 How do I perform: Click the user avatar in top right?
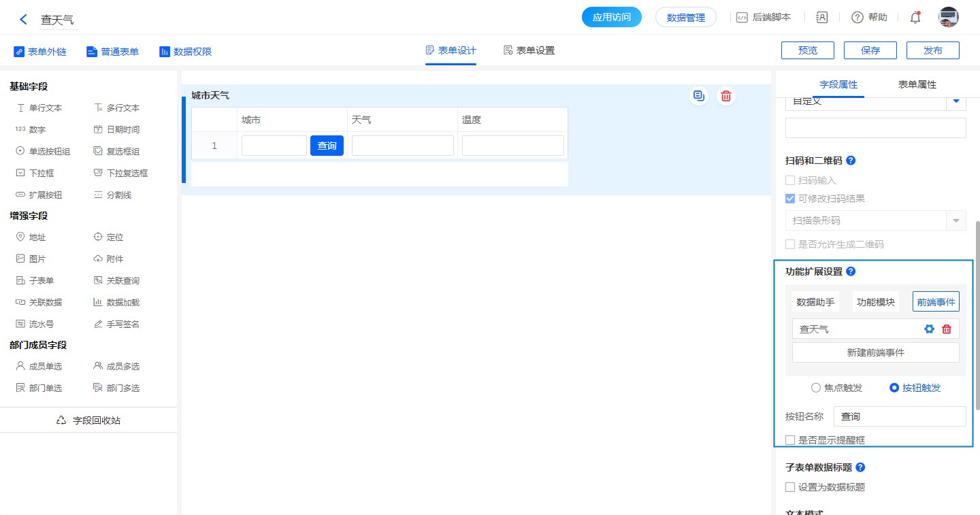pyautogui.click(x=948, y=18)
